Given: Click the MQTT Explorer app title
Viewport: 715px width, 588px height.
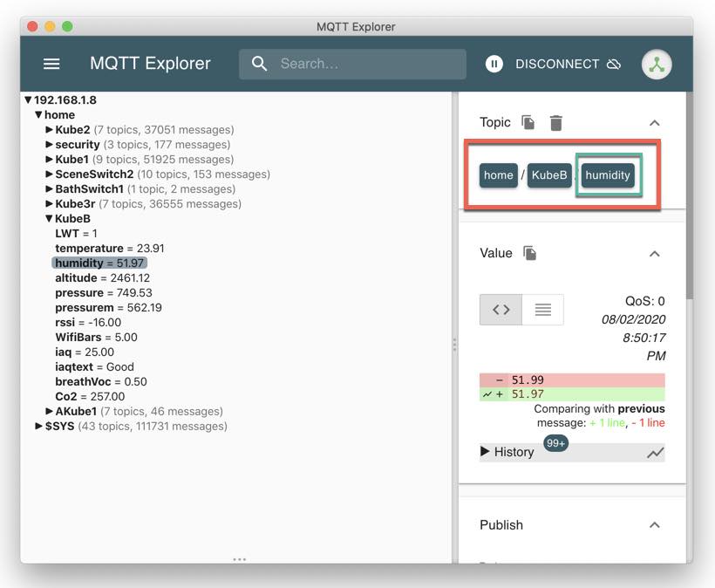Looking at the screenshot, I should [150, 64].
